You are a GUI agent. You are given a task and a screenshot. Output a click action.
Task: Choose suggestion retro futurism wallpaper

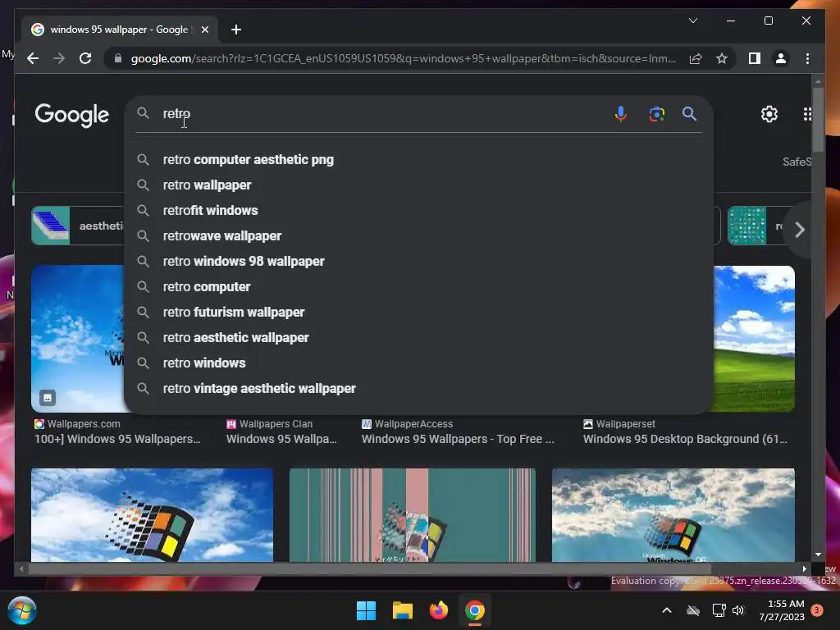click(234, 313)
